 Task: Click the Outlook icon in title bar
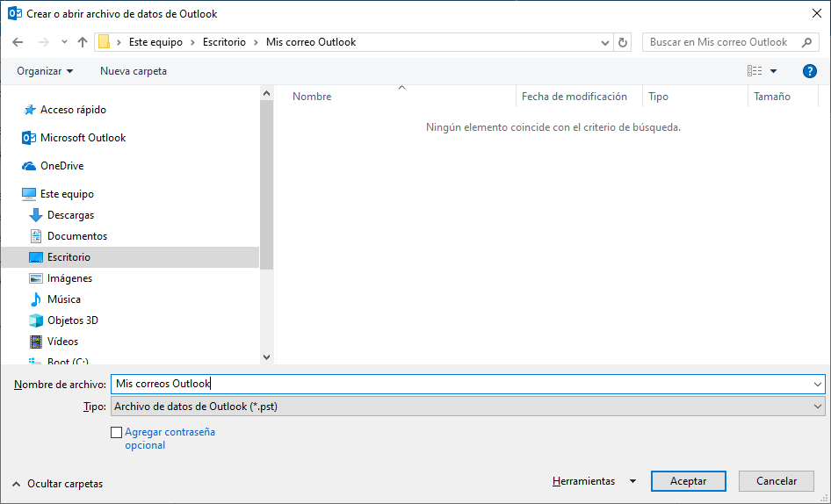coord(14,14)
